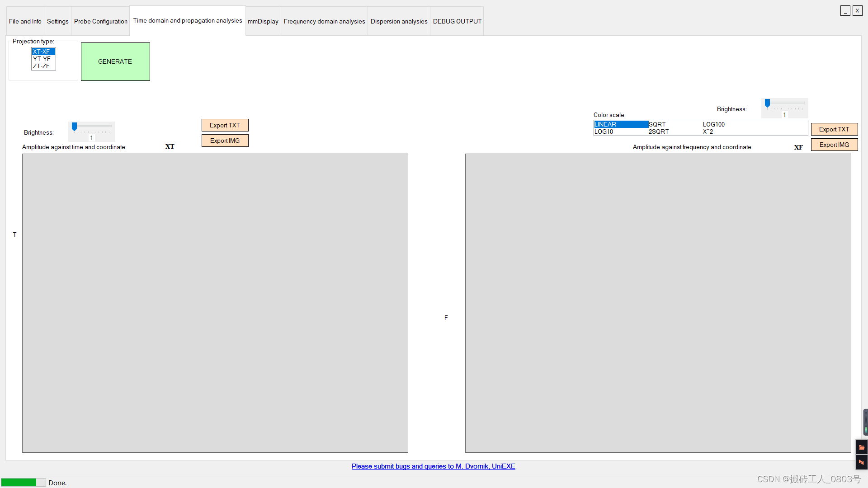Select LOG100 color scale option
Screen dimensions: 868x488
pos(713,124)
